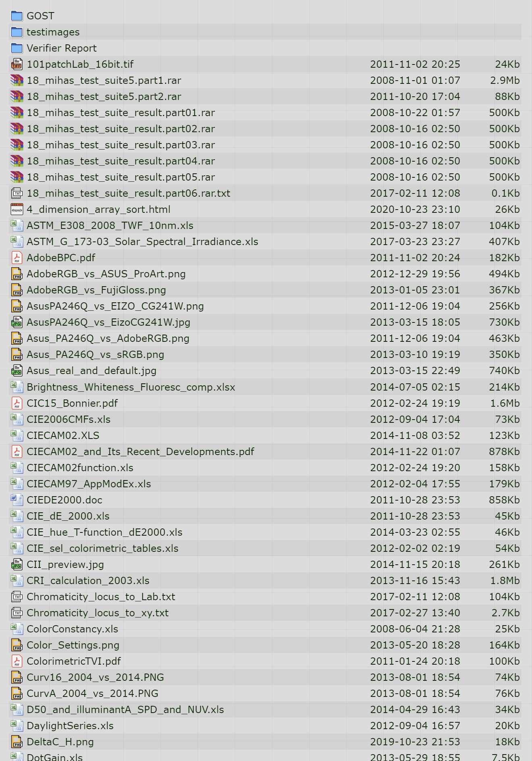Open Asus_real_and_default.jpg file
The width and height of the screenshot is (532, 761).
point(91,370)
